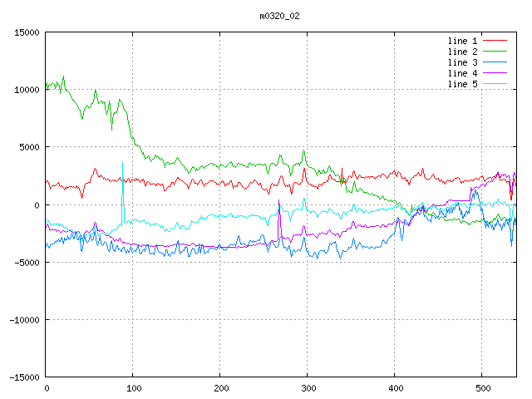Click the -5000 y-axis label

[x=27, y=263]
